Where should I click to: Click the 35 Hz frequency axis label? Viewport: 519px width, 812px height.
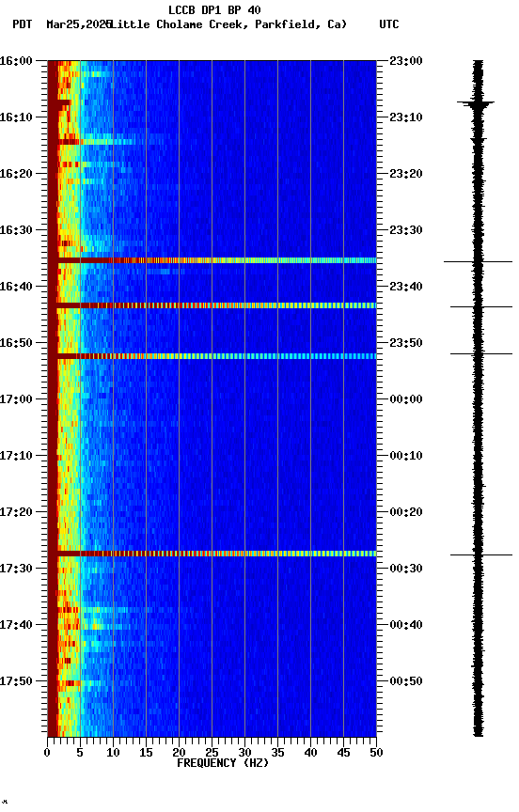click(277, 753)
